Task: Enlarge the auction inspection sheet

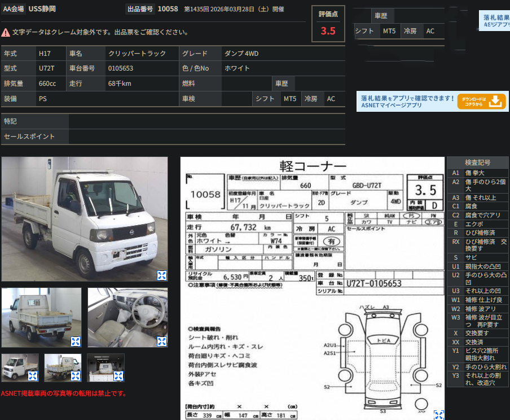Action: click(x=439, y=415)
